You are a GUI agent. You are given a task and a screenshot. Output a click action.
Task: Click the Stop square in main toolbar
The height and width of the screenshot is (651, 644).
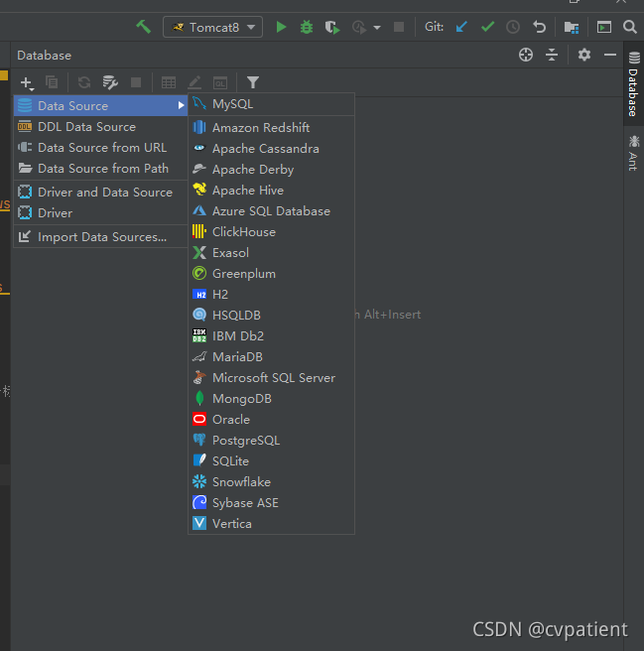click(x=399, y=28)
